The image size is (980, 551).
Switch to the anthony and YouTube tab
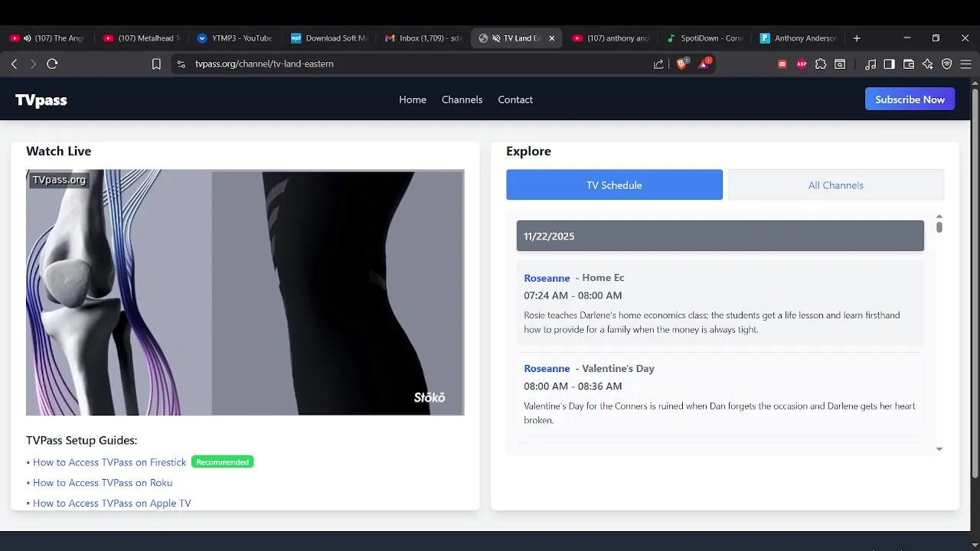(612, 38)
